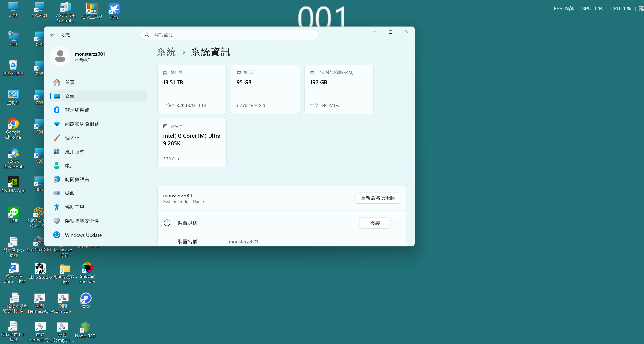This screenshot has height=344, width=644.
Task: Select the ASUS DriverHub desktop icon
Action: (13, 158)
